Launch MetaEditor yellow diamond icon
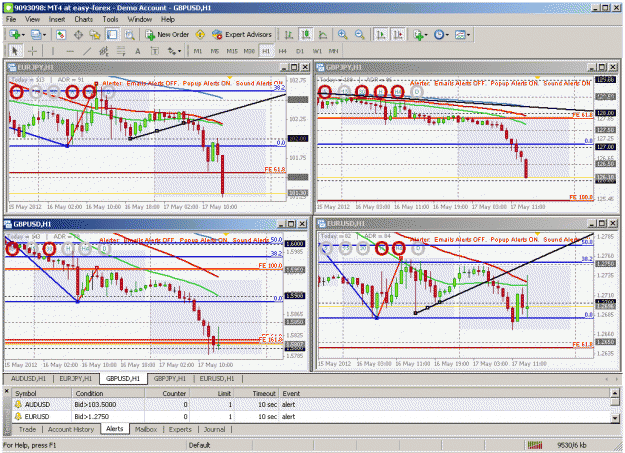This screenshot has width=625, height=453. pos(200,35)
